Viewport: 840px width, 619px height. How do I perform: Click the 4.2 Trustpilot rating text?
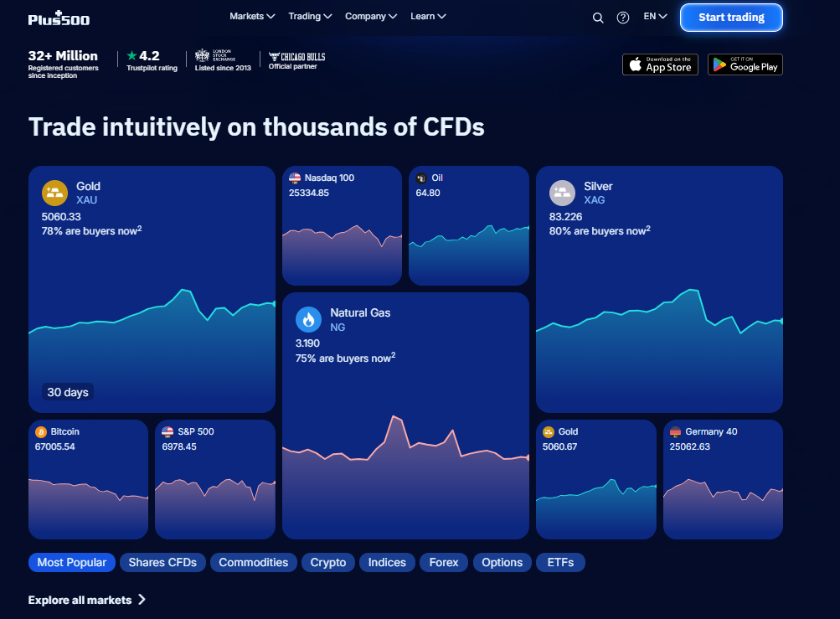149,56
